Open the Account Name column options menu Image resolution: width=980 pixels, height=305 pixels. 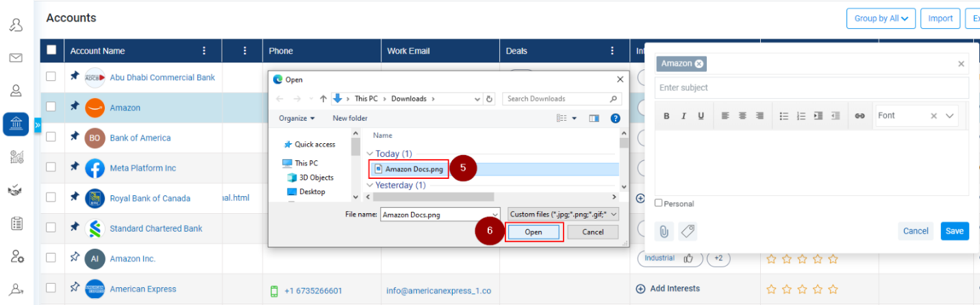coord(204,51)
